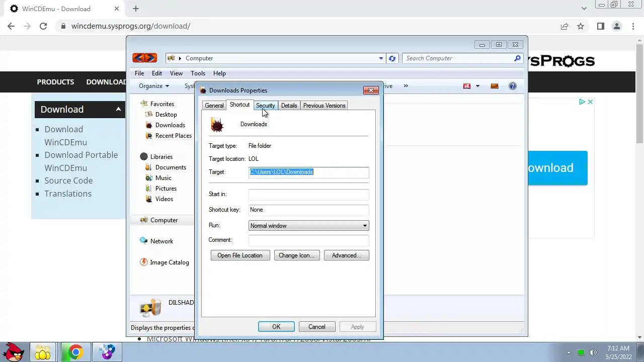Click the Videos library icon
The height and width of the screenshot is (362, 644).
click(149, 199)
